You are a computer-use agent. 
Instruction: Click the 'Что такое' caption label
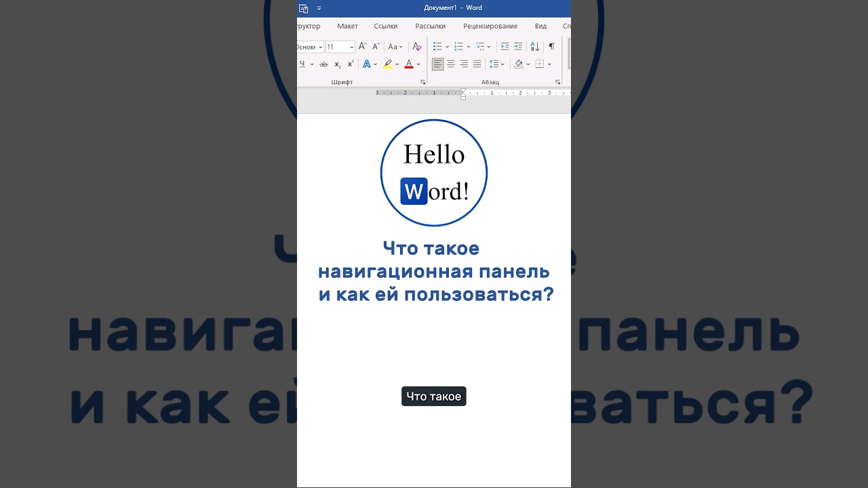(434, 396)
